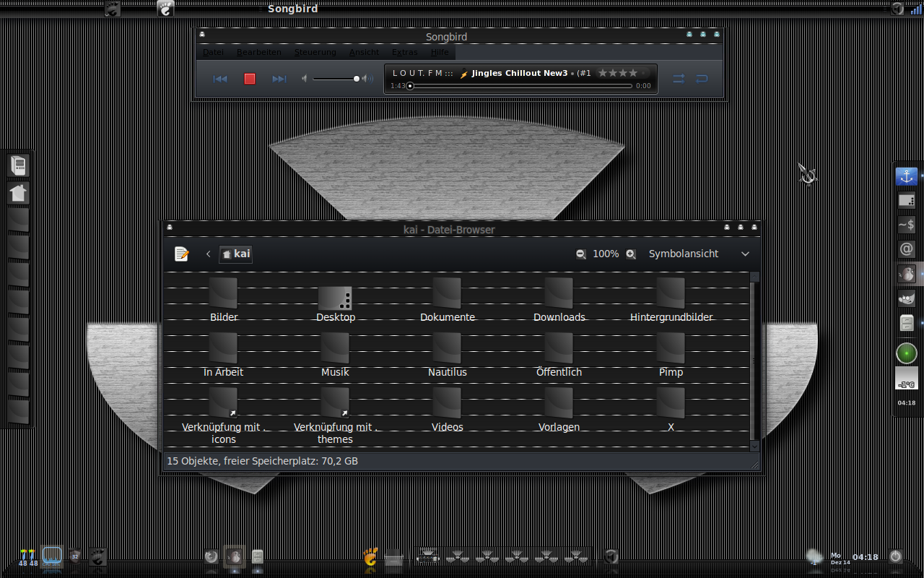924x578 pixels.
Task: Switch to Songbird via dock bird icon
Action: (907, 274)
